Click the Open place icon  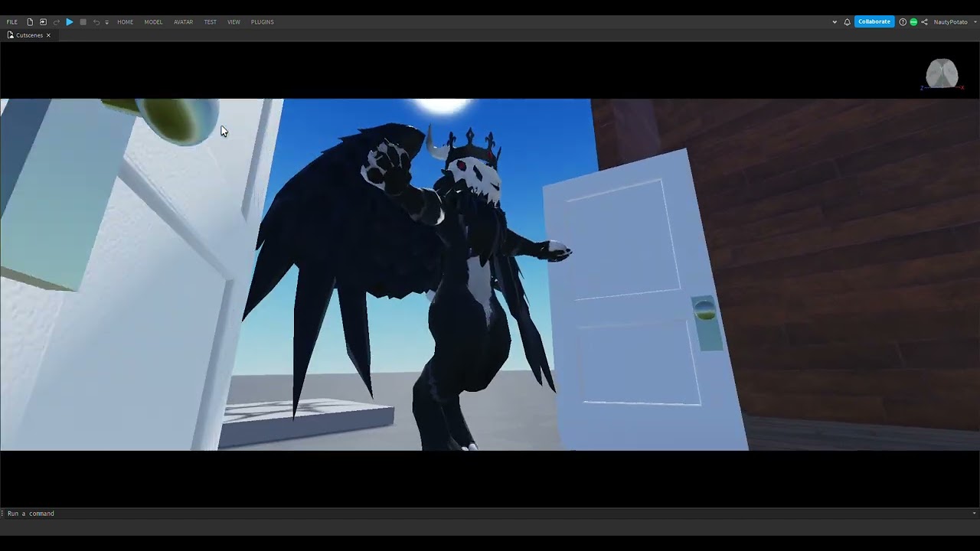pyautogui.click(x=43, y=22)
